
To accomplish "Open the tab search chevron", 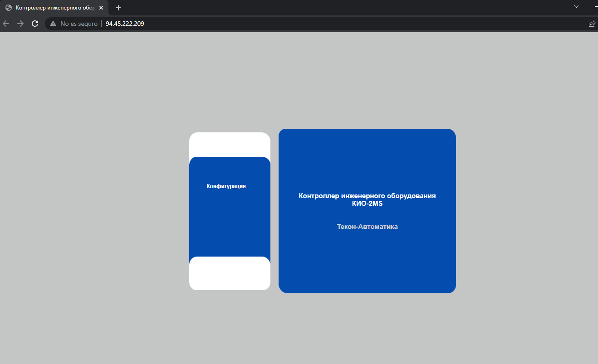I will 576,6.
